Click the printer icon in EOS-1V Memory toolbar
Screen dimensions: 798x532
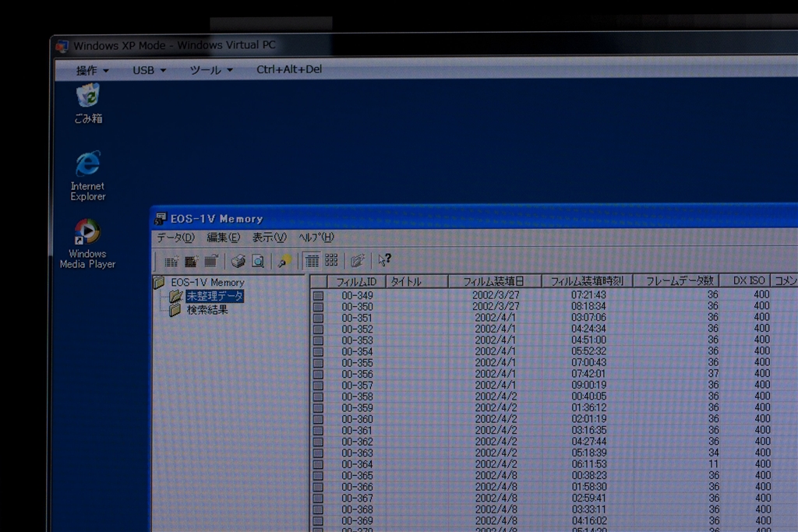pos(238,261)
